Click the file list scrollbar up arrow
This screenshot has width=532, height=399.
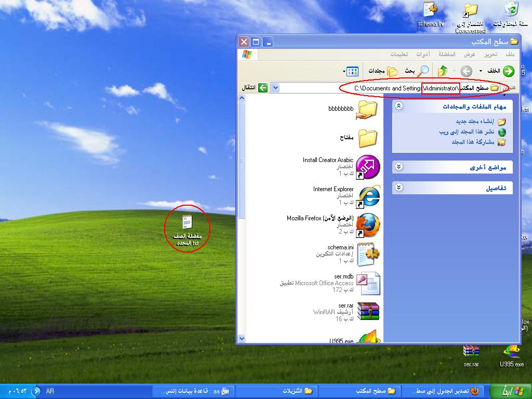tap(242, 98)
